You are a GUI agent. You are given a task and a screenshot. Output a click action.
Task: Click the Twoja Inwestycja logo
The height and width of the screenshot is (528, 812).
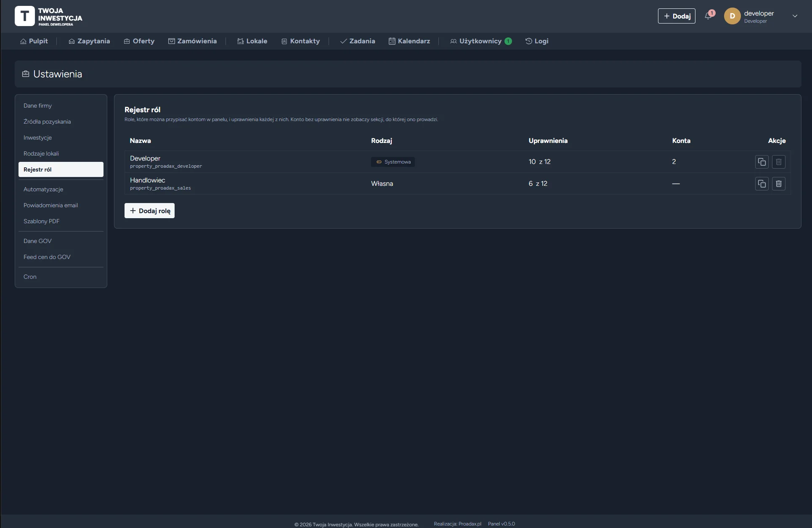click(x=48, y=16)
